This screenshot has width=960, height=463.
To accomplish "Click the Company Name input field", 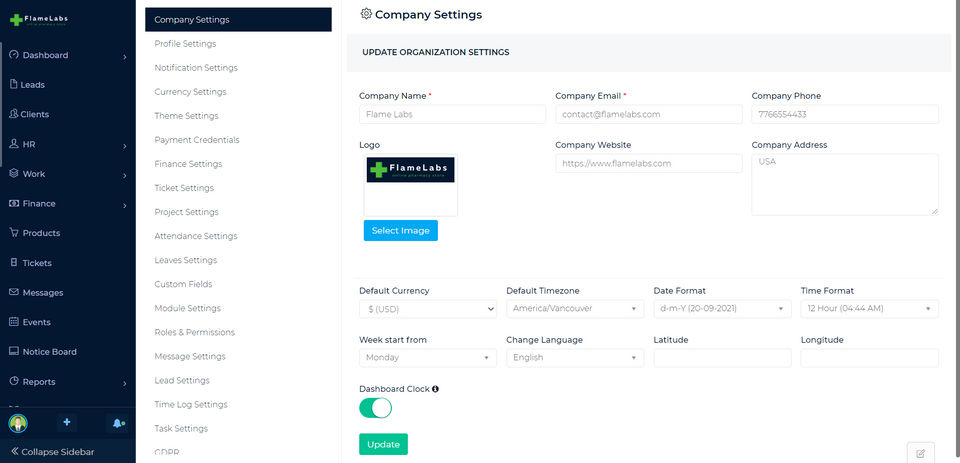I will point(452,114).
